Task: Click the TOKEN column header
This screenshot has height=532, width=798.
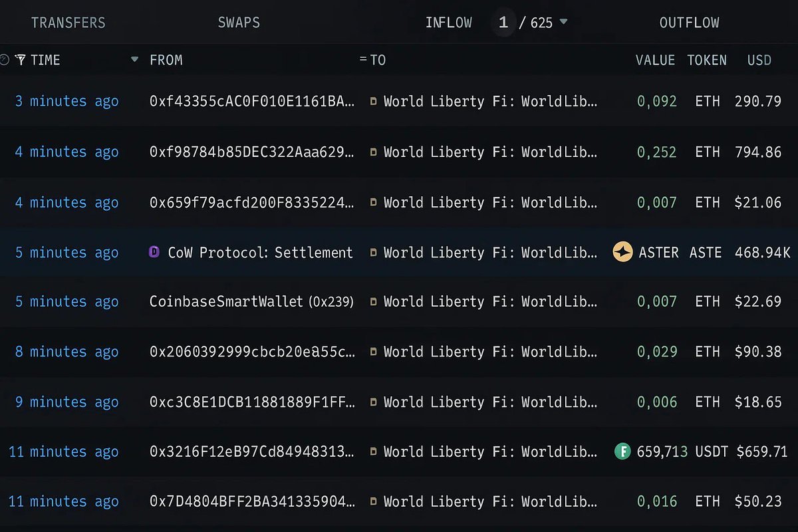Action: [x=707, y=60]
